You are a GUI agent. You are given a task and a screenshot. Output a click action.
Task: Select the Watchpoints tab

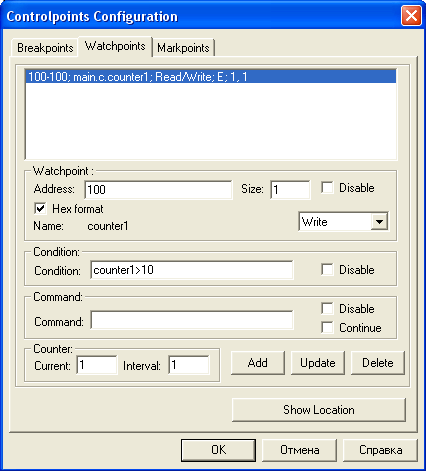(x=115, y=46)
